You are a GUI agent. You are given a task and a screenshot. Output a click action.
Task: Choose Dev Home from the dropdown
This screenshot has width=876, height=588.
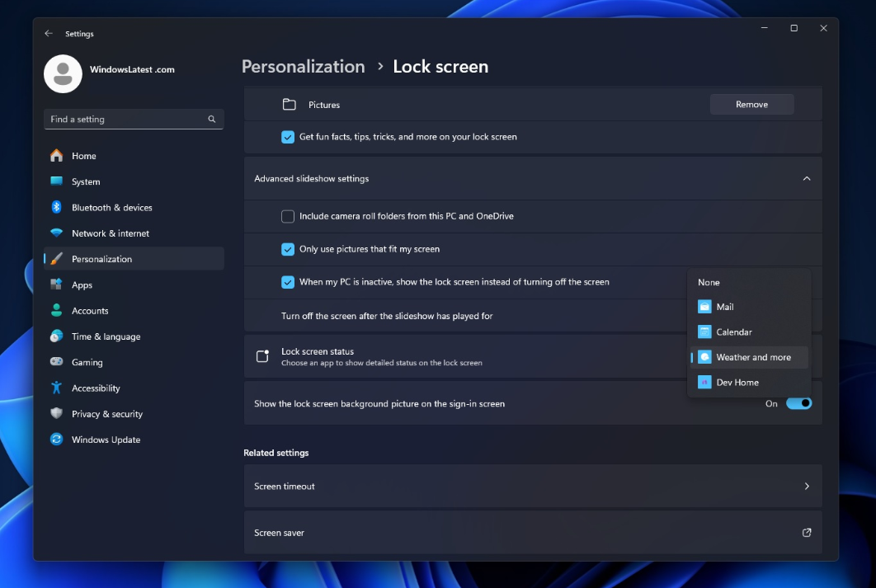749,382
